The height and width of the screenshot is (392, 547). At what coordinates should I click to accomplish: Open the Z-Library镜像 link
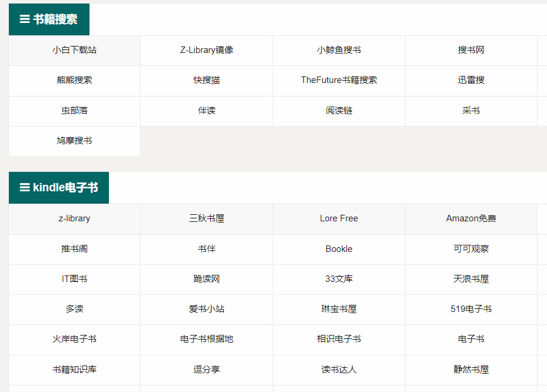tap(207, 50)
